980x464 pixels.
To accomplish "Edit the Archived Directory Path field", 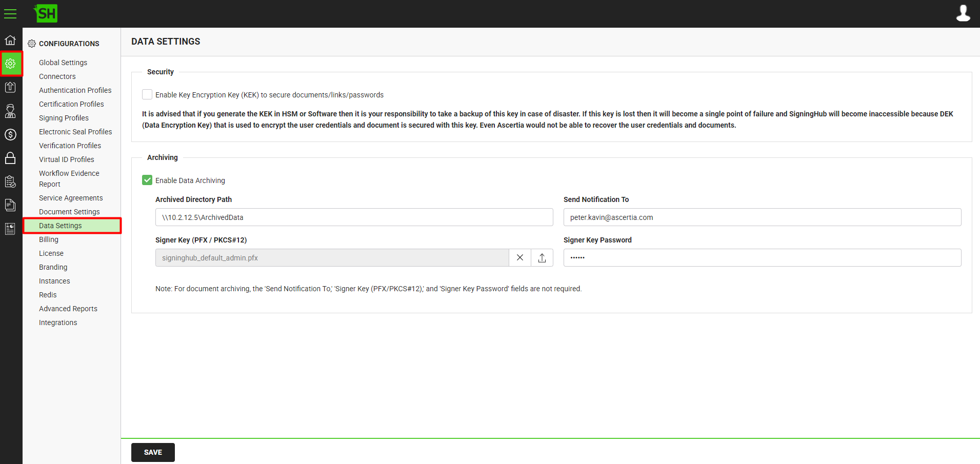I will (354, 217).
